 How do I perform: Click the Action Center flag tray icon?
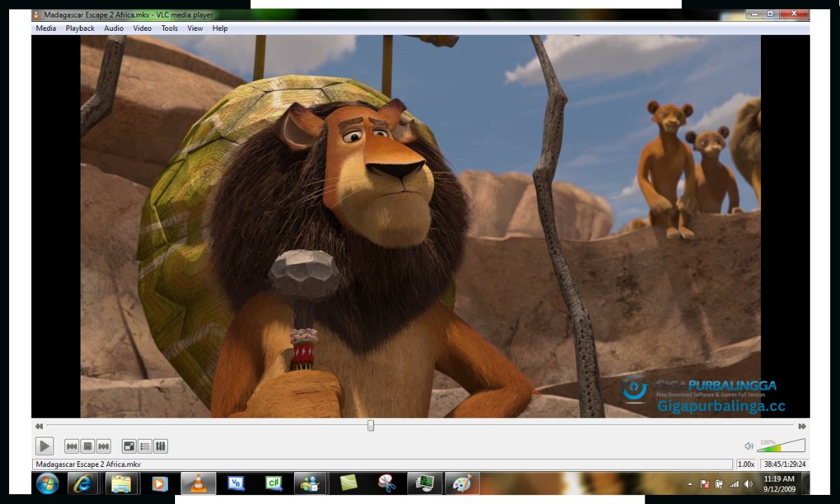pos(705,484)
